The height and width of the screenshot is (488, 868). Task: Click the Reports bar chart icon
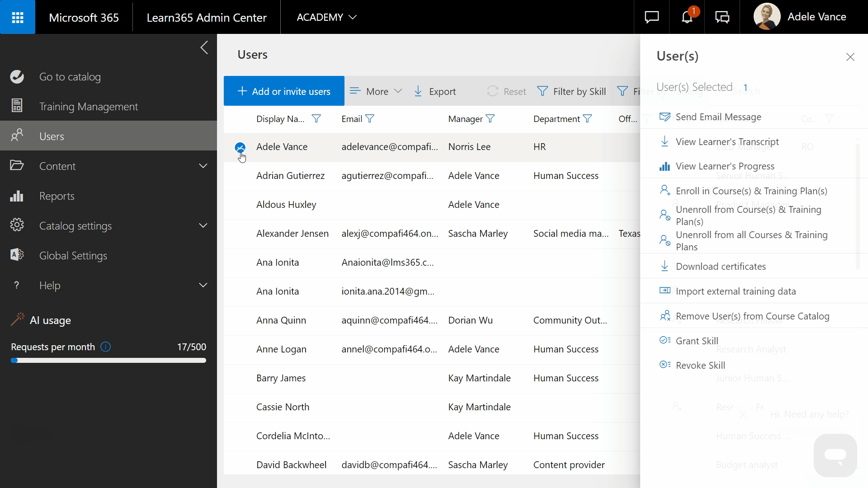tap(17, 196)
